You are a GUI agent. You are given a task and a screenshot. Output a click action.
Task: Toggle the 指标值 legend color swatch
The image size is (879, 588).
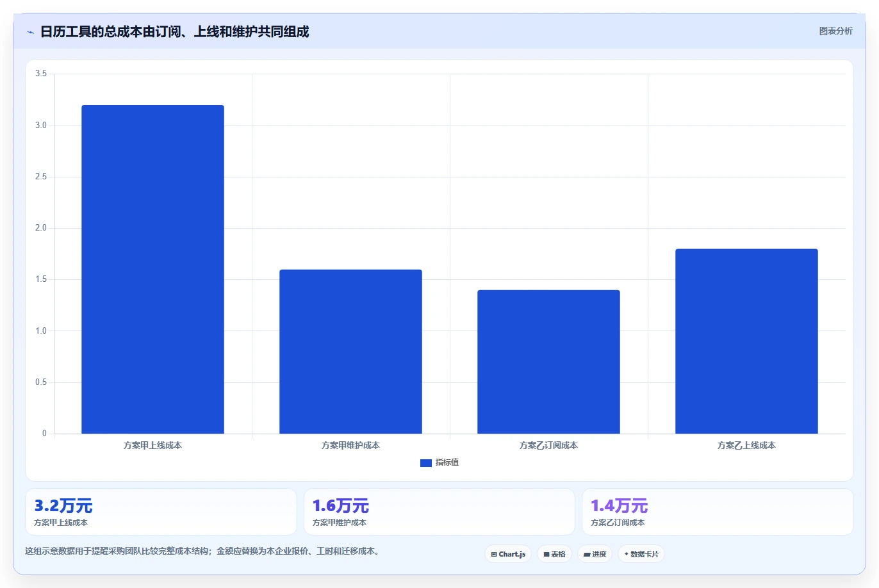pos(425,462)
